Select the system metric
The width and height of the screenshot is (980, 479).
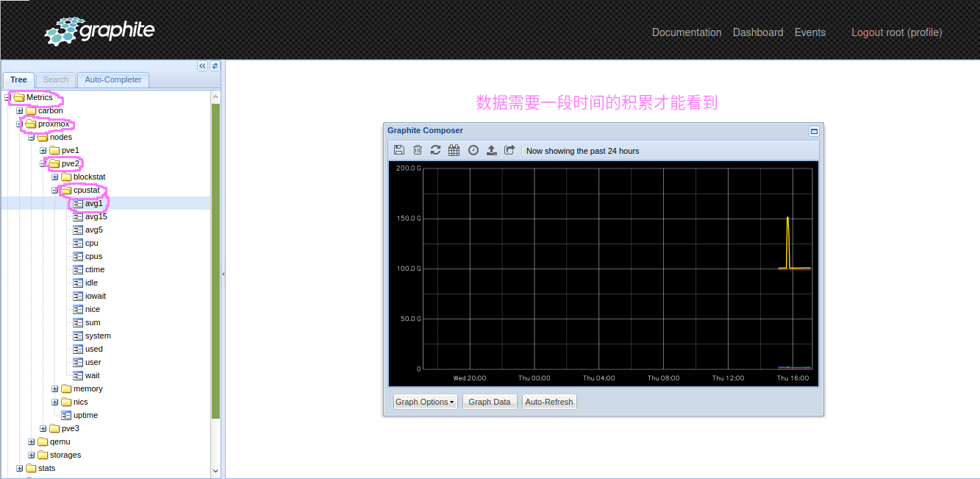pos(98,336)
